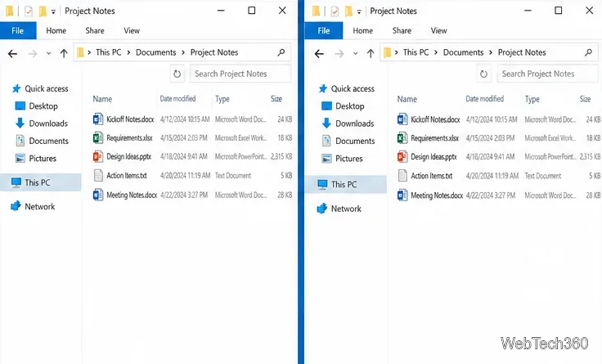Click search magnifier in left address bar
Viewport: 602px width, 364px height.
[x=281, y=52]
